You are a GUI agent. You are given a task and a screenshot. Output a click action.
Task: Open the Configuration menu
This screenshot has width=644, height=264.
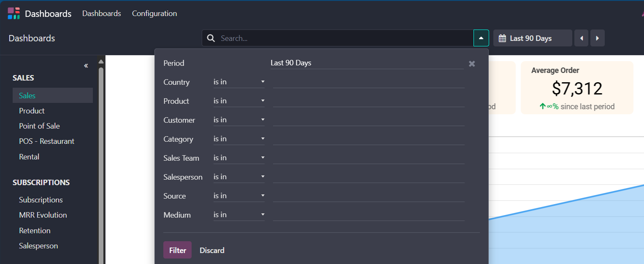(154, 13)
